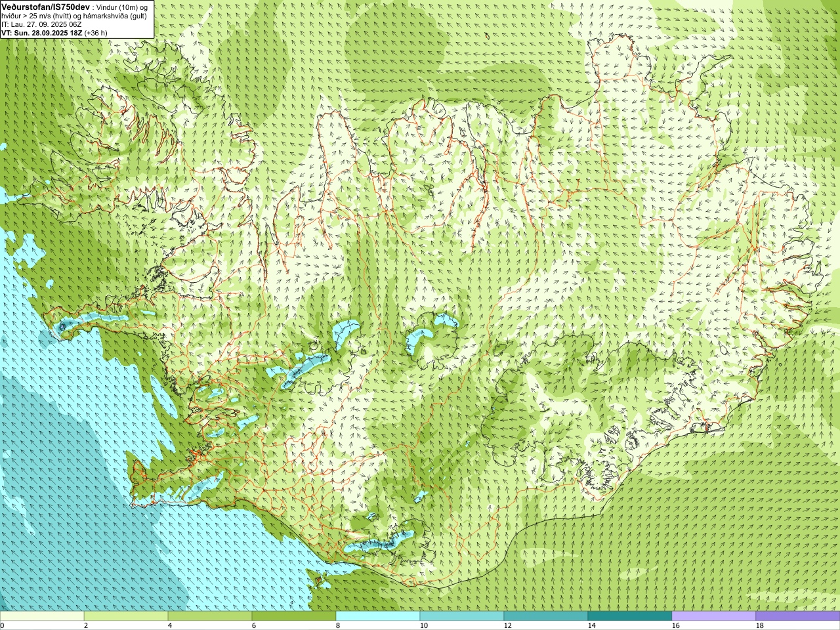Click the legend scale label "2"

click(86, 626)
